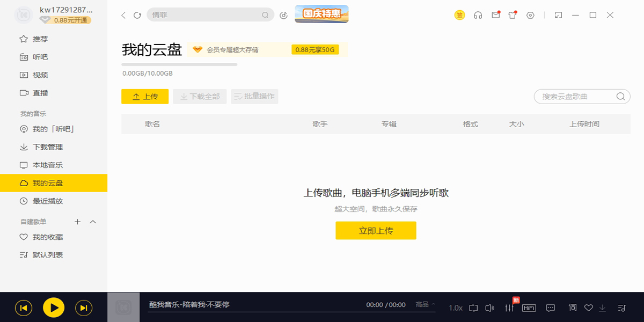Screen dimensions: 644x322
Task: Click the yellow 上传 button
Action: pos(145,97)
